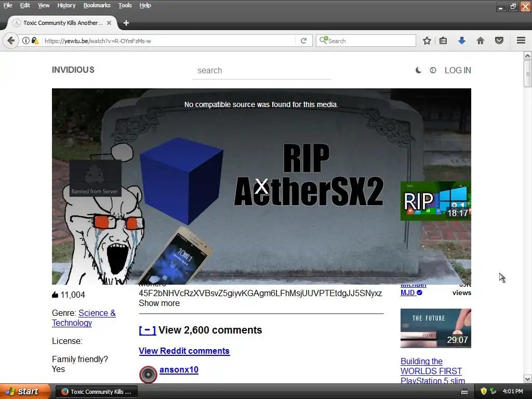Open 'Building the WORLDS FIRST PlayStation 5 slim' link
532x399 pixels.
click(x=433, y=371)
